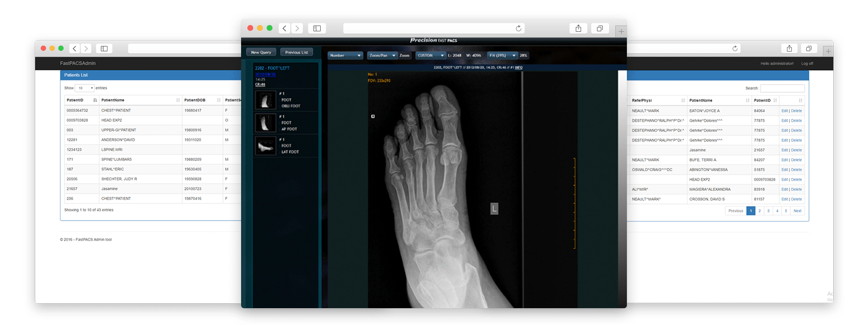Open the CR:46 series link

click(260, 84)
